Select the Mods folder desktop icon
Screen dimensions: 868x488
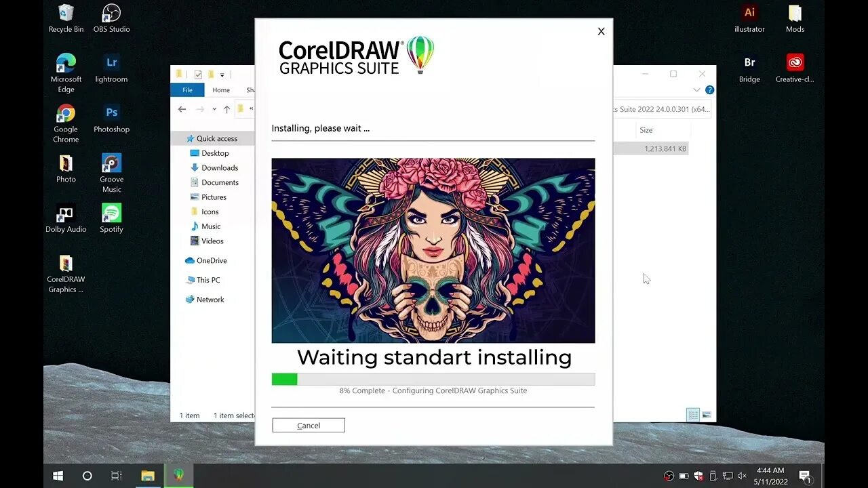pos(795,18)
